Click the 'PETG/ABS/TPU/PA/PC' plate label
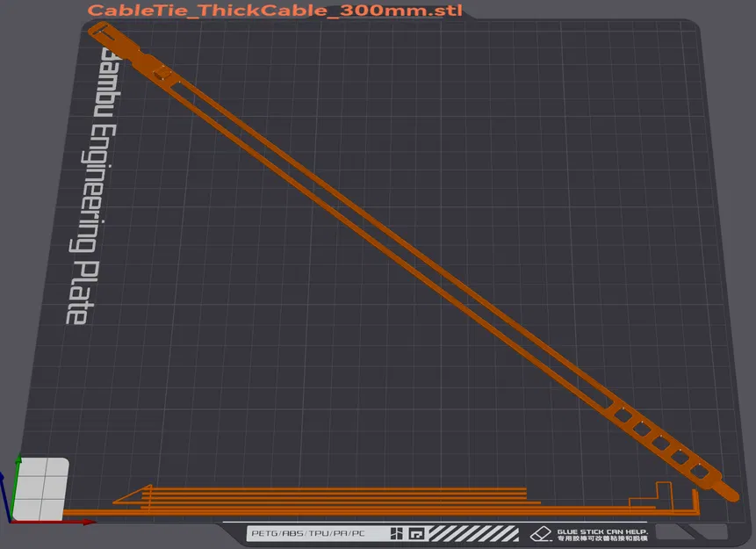756x549 pixels. (x=308, y=533)
